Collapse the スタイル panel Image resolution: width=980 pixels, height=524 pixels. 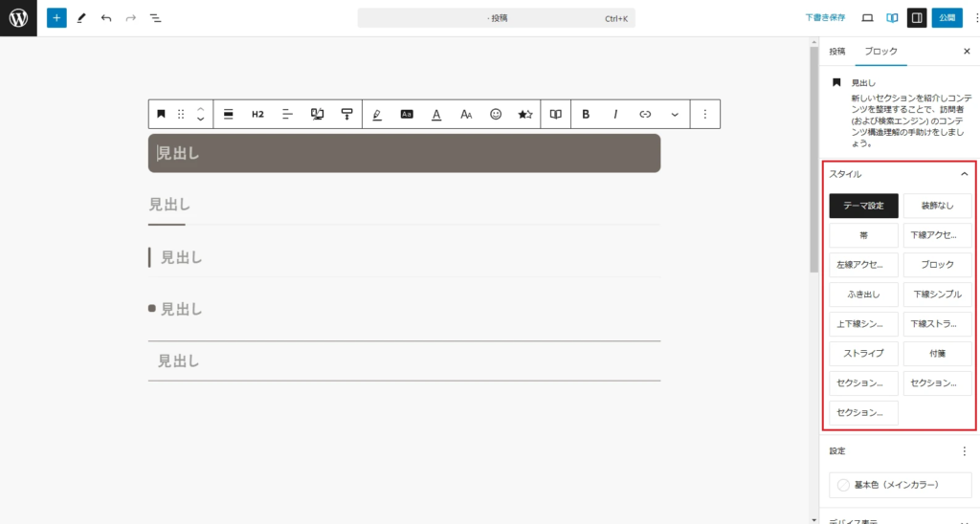(964, 174)
